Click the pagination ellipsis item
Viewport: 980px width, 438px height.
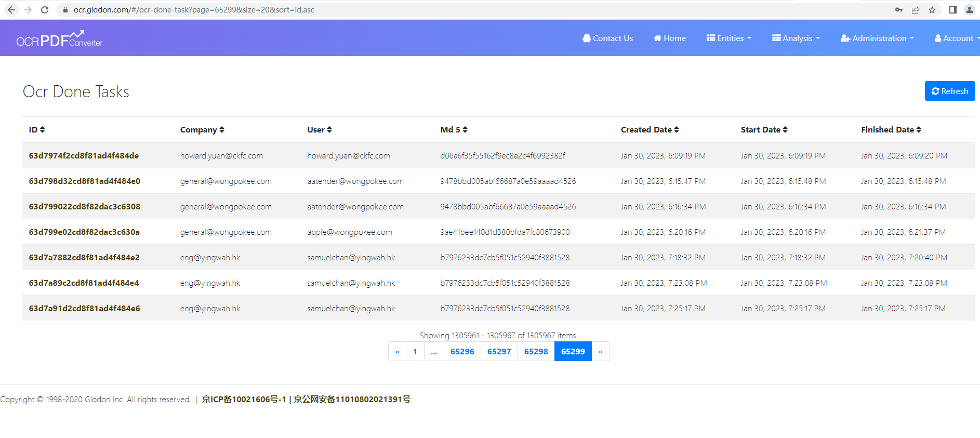pos(434,351)
